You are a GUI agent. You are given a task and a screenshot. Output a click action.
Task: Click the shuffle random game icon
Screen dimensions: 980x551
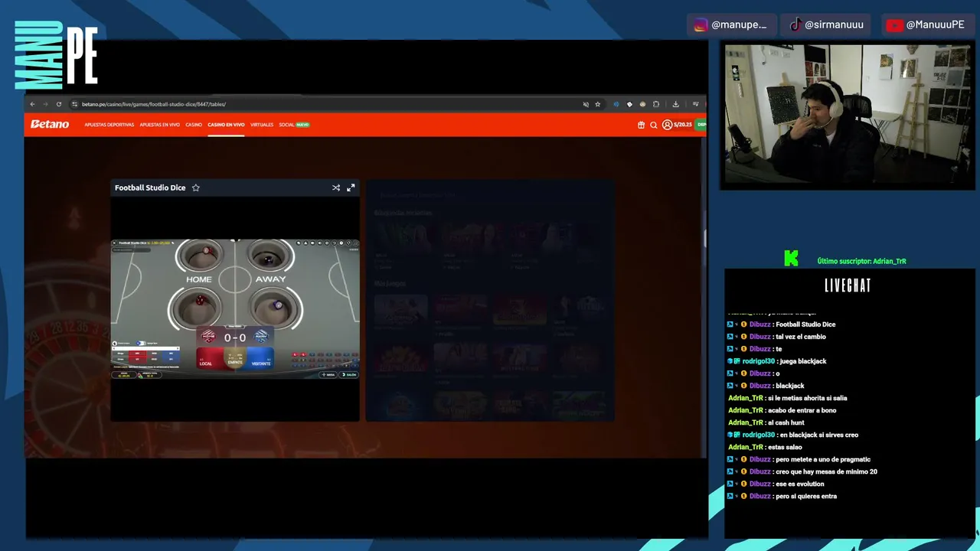(x=336, y=187)
